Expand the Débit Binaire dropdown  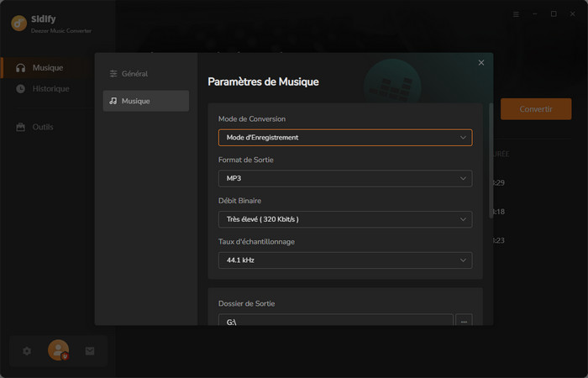point(344,219)
